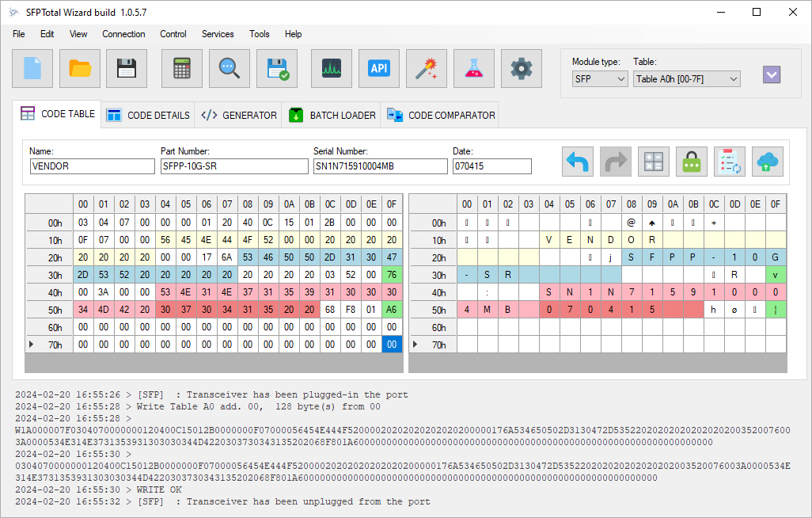The width and height of the screenshot is (812, 518).
Task: Select ASCII cell G in row 20h
Action: pyautogui.click(x=776, y=257)
